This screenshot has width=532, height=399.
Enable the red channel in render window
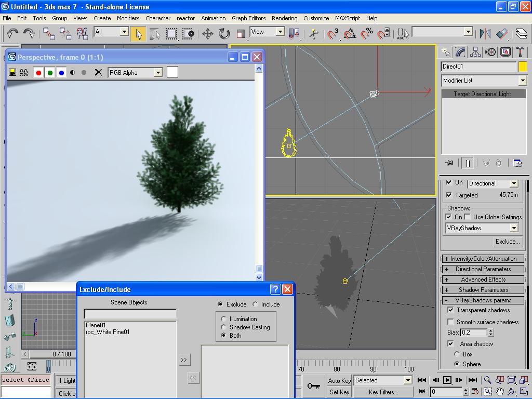38,73
